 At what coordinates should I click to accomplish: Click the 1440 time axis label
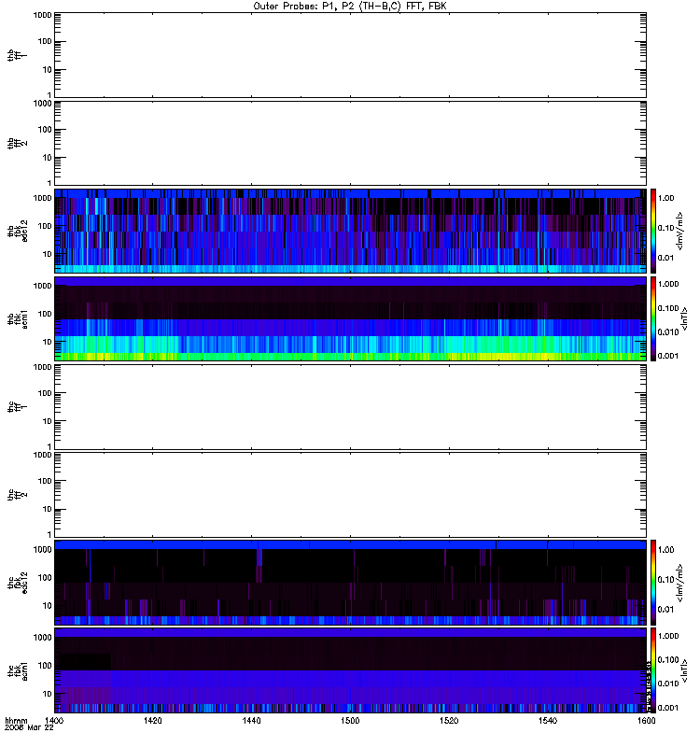[x=251, y=721]
